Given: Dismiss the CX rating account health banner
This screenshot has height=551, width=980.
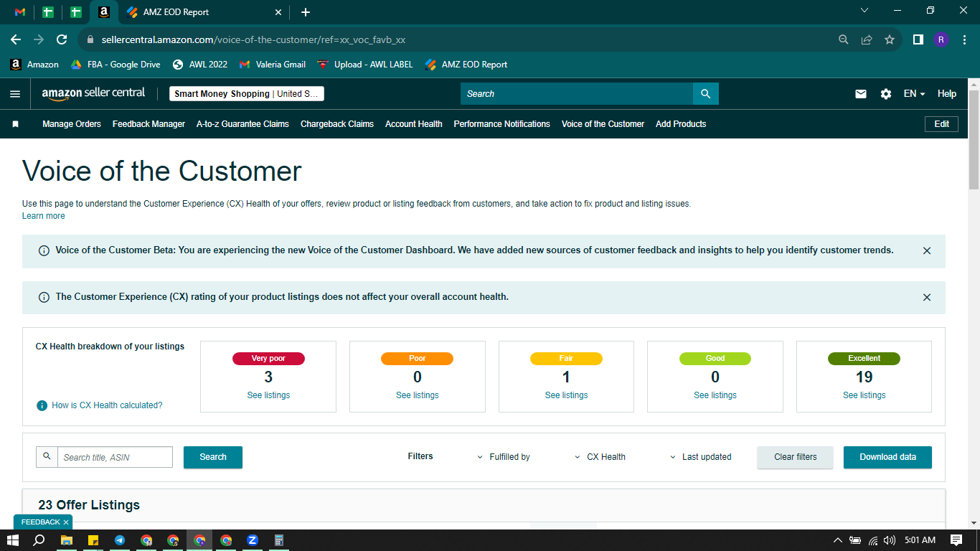Looking at the screenshot, I should (927, 297).
